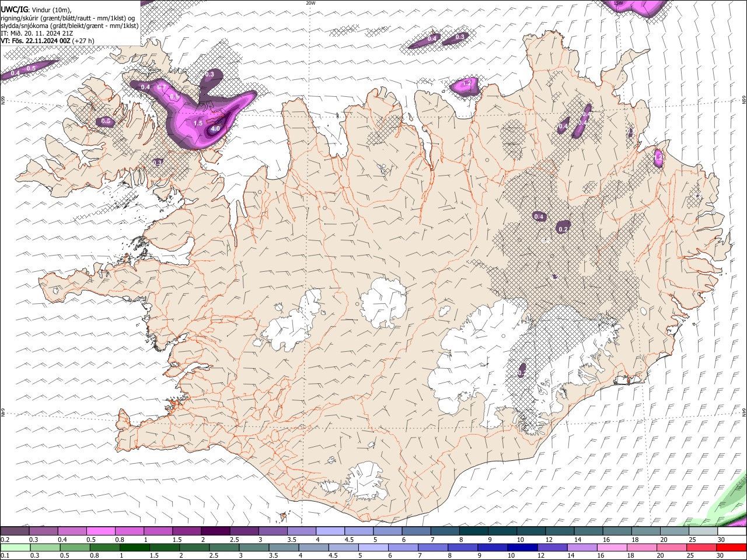Select the light blue bottom-row swatch labeled 5

373,547
